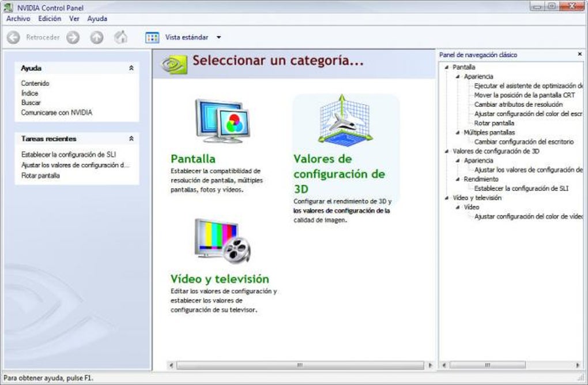Image resolution: width=588 pixels, height=385 pixels.
Task: Click the main area horizontal scrollbar
Action: point(300,365)
